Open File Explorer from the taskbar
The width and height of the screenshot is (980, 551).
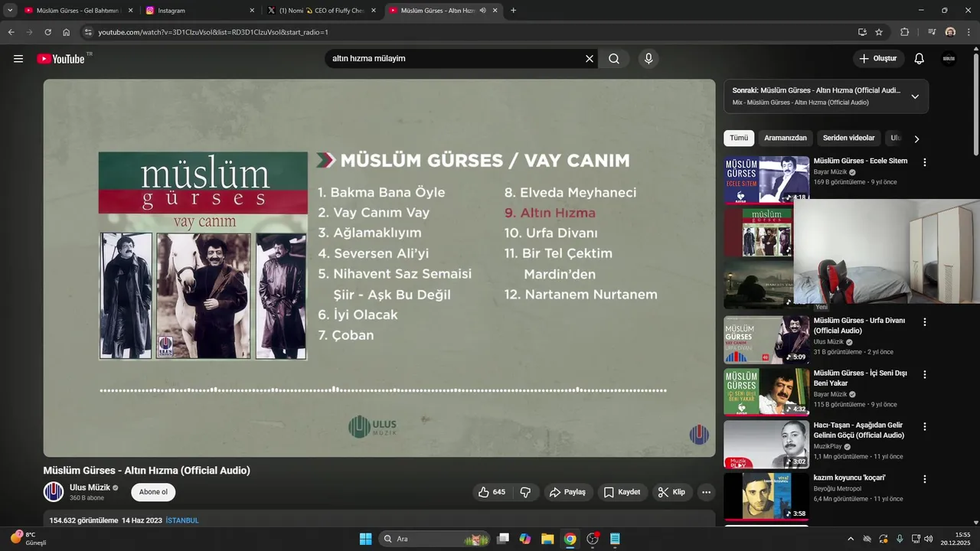pos(547,539)
